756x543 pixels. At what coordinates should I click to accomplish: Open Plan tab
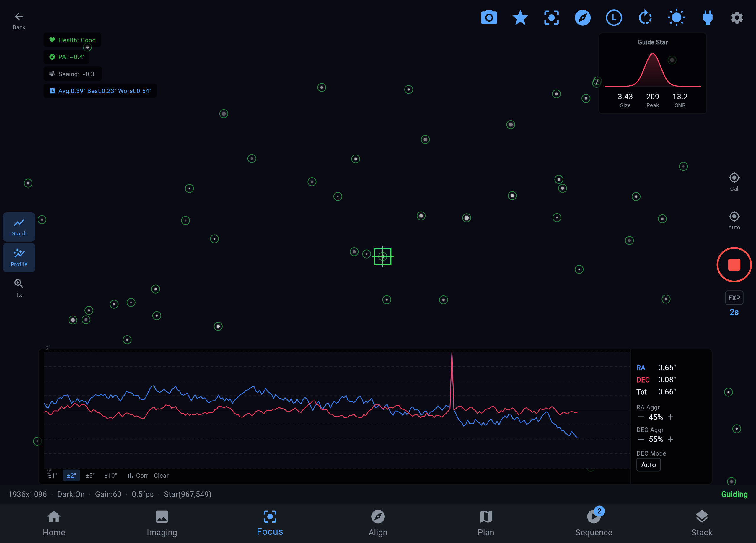click(486, 523)
